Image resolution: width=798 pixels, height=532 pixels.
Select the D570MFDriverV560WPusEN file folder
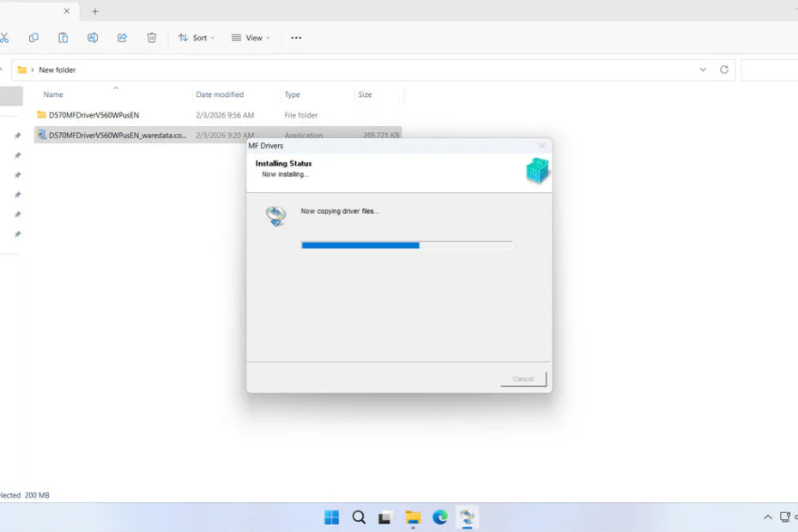pos(94,115)
